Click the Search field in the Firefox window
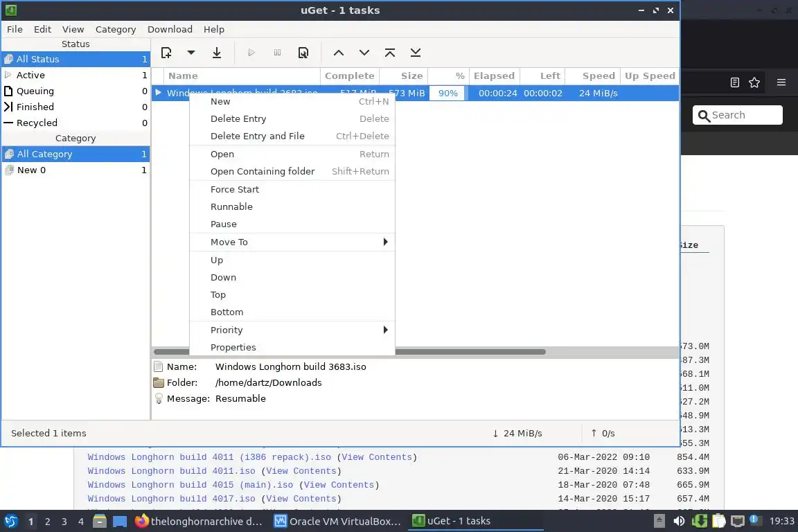Screen dimensions: 798x532 pyautogui.click(x=738, y=115)
